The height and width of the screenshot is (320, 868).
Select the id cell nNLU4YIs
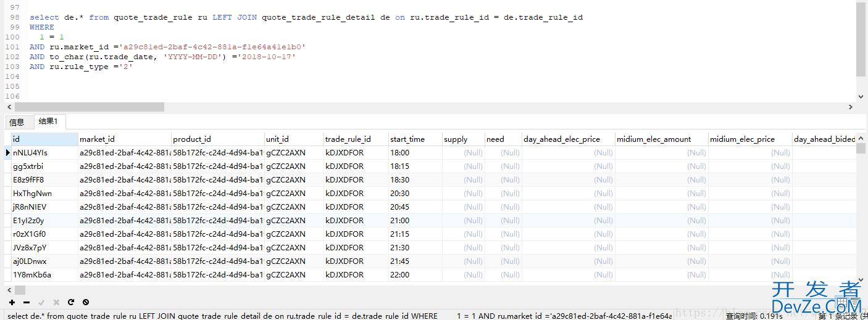coord(44,152)
